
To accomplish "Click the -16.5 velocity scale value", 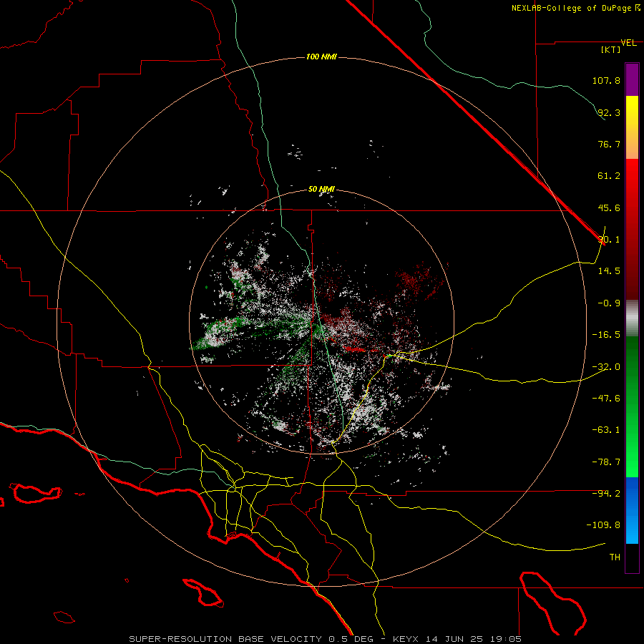I will [606, 335].
